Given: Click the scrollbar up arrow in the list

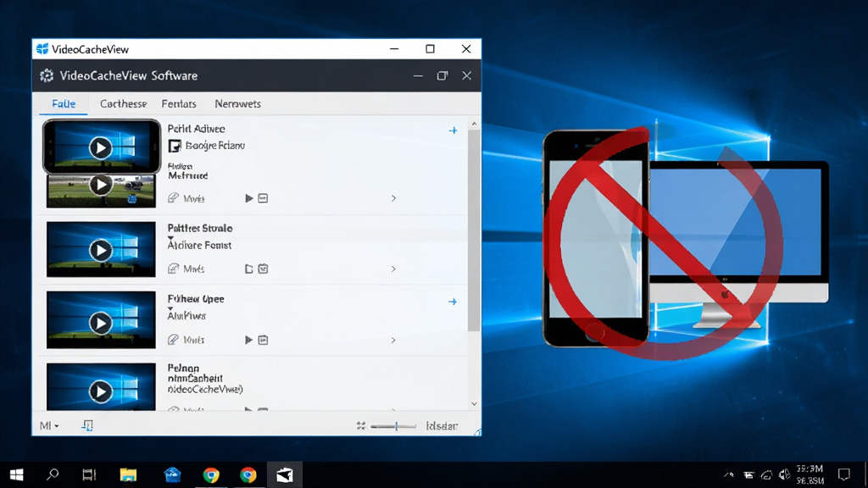Looking at the screenshot, I should click(474, 124).
